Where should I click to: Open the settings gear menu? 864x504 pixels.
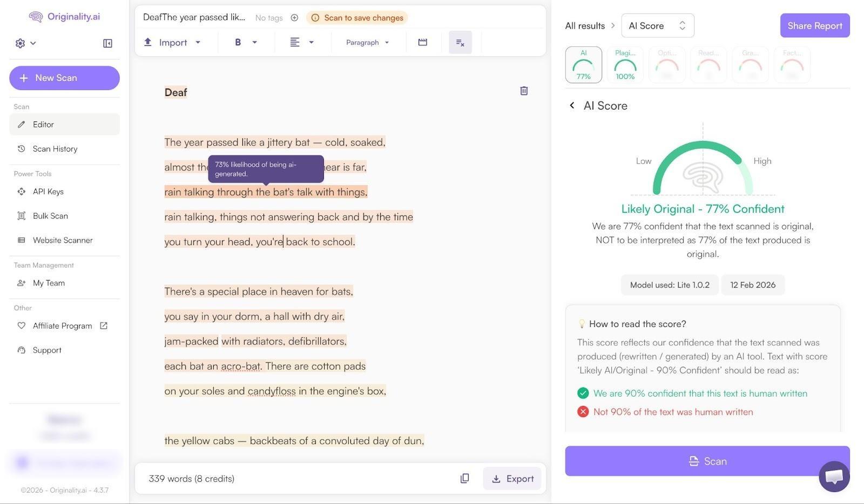click(x=25, y=43)
